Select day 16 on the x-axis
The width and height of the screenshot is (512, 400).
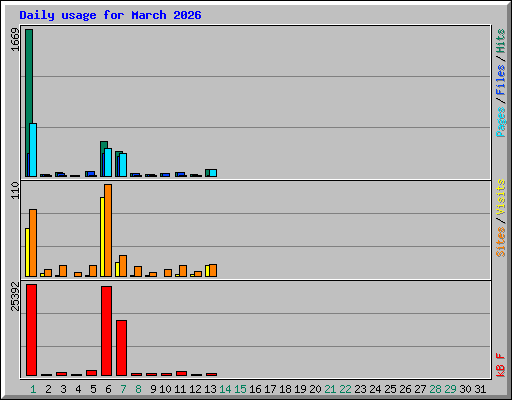255,389
